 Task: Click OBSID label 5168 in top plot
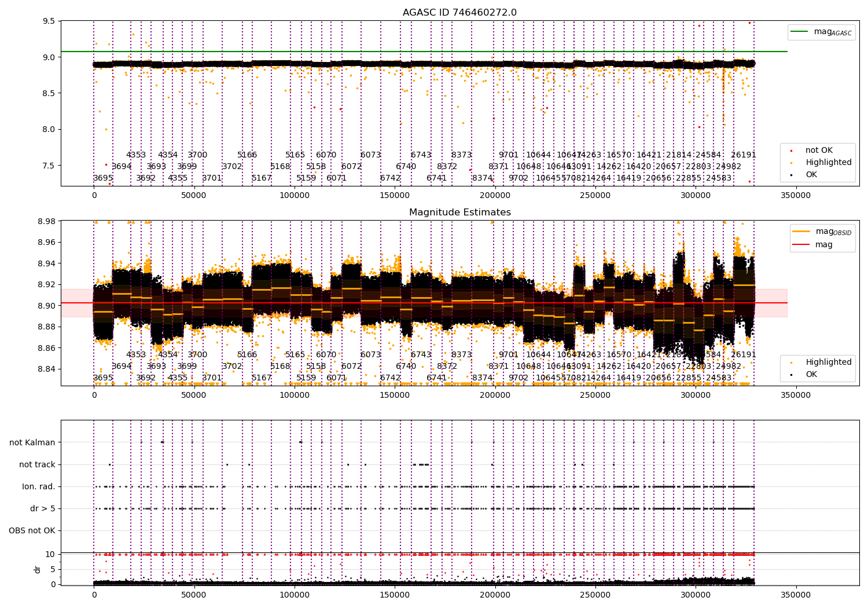280,166
